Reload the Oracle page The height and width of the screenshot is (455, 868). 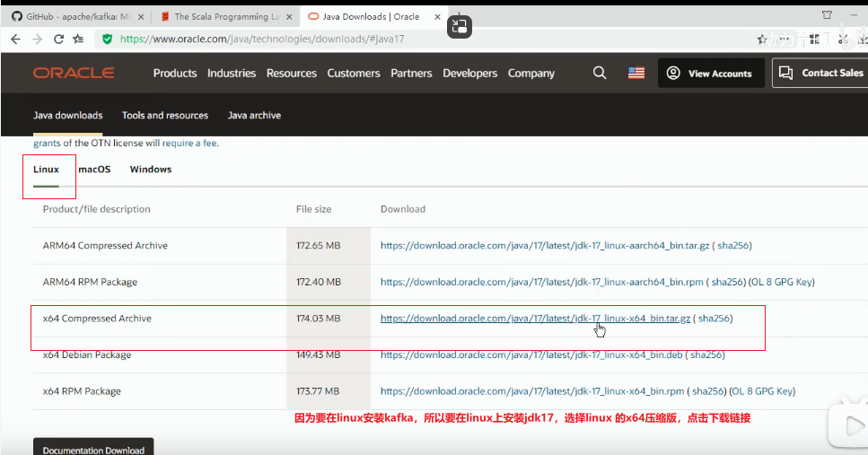click(58, 39)
